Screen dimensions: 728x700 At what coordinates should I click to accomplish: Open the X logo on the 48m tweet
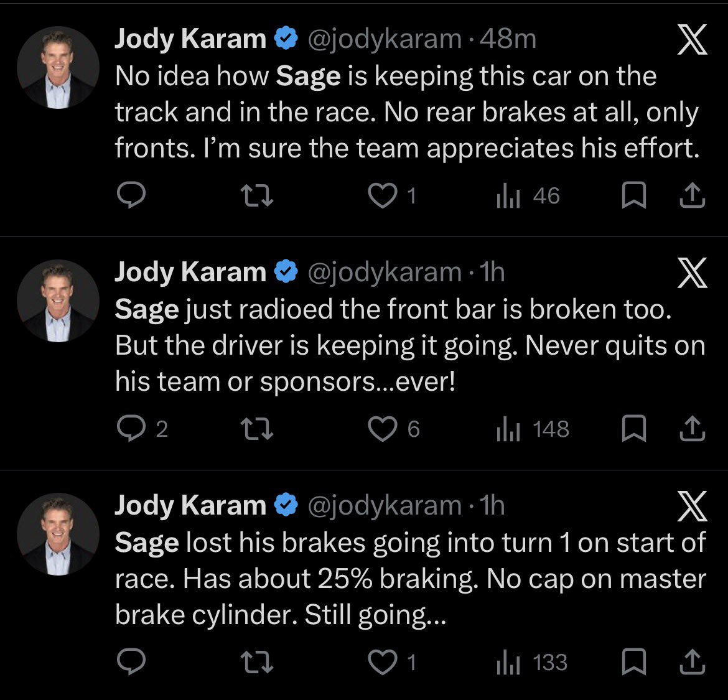692,43
